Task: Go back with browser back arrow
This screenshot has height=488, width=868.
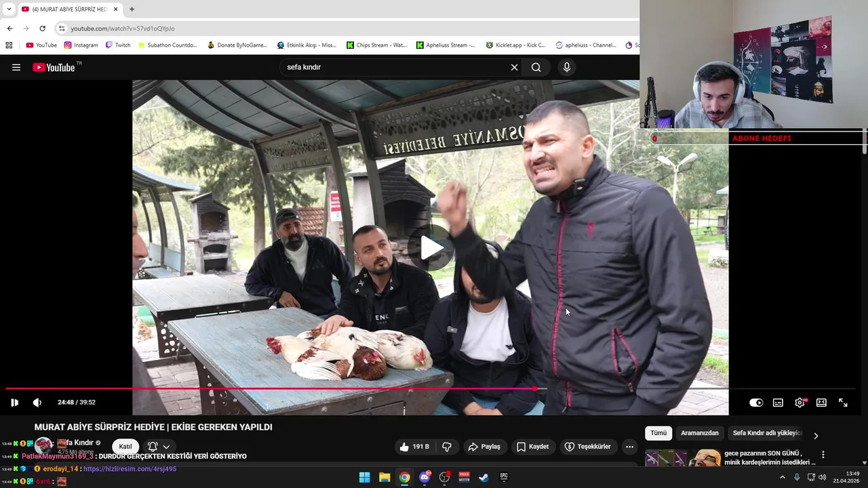Action: [x=9, y=28]
